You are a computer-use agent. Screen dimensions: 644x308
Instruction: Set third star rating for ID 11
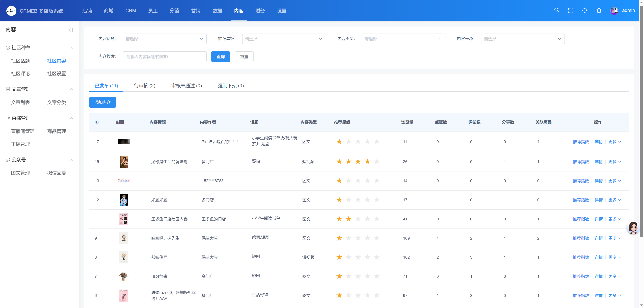click(x=358, y=219)
